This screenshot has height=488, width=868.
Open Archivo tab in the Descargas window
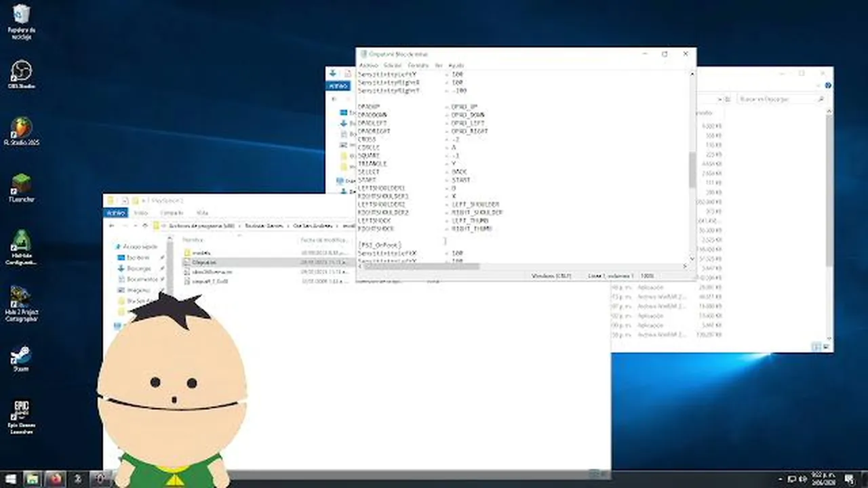[x=337, y=86]
